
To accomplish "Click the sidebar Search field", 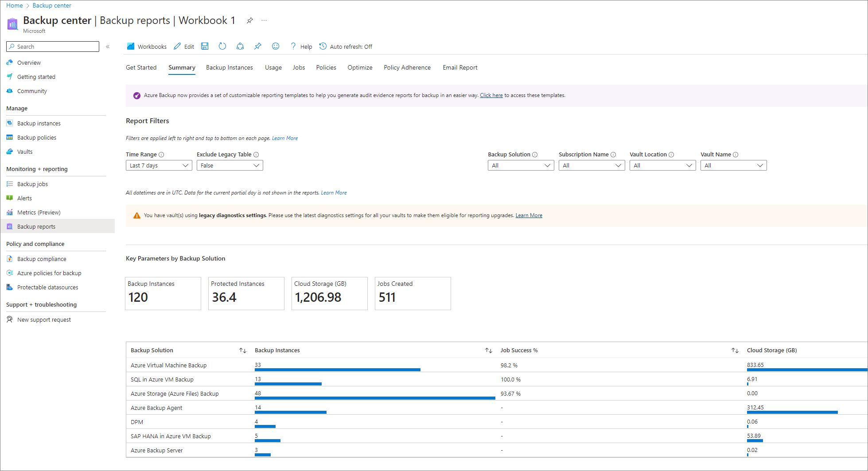I will pyautogui.click(x=53, y=47).
